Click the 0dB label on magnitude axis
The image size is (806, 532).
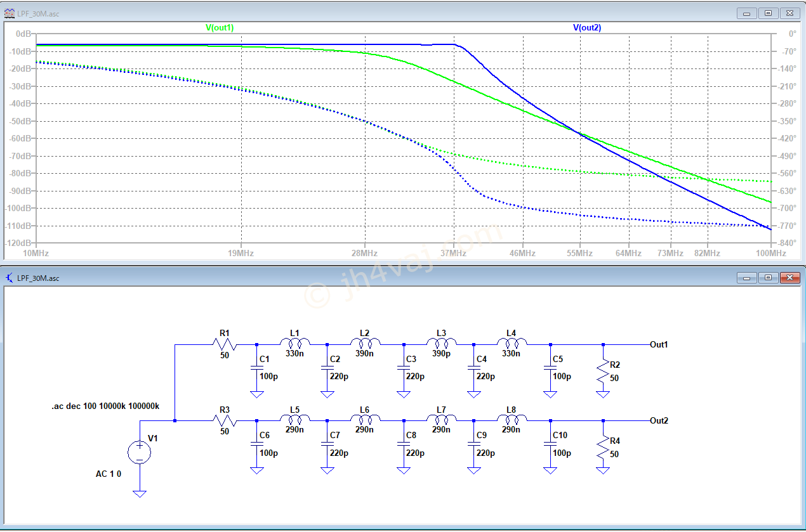(x=24, y=34)
